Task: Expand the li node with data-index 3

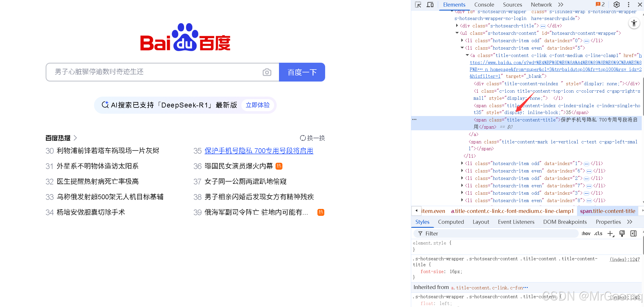Action: 462,193
